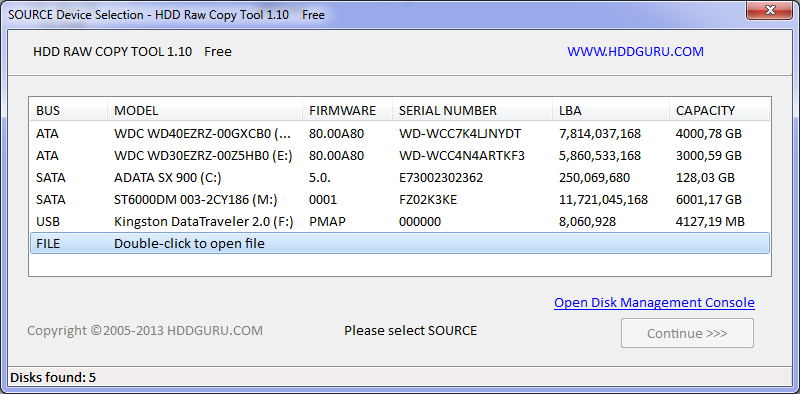
Task: Sort by FIRMWARE column header
Action: pyautogui.click(x=347, y=110)
